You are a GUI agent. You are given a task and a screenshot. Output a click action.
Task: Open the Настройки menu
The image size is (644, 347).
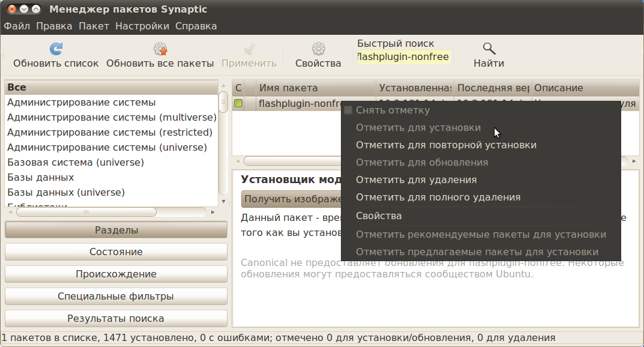click(142, 26)
